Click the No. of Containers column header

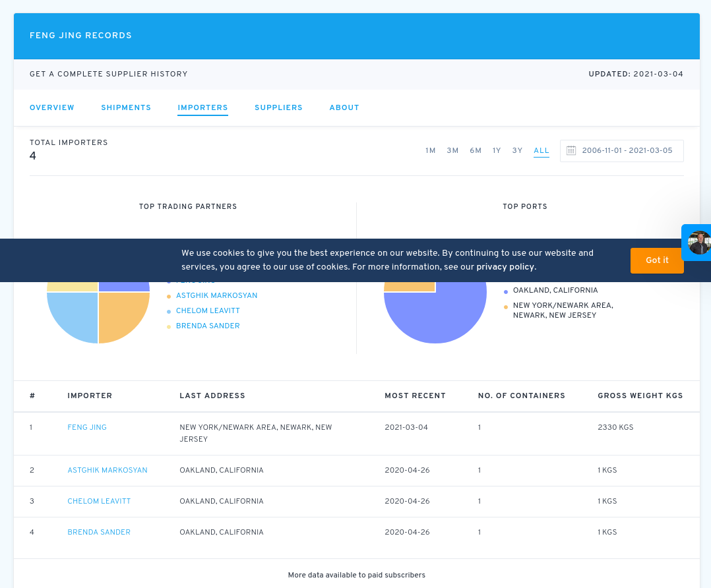pyautogui.click(x=522, y=396)
